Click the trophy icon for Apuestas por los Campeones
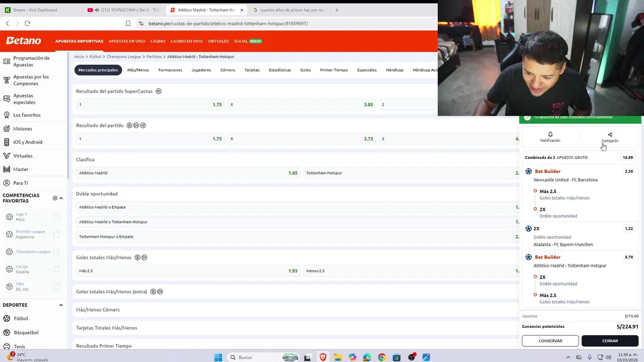 coord(7,80)
